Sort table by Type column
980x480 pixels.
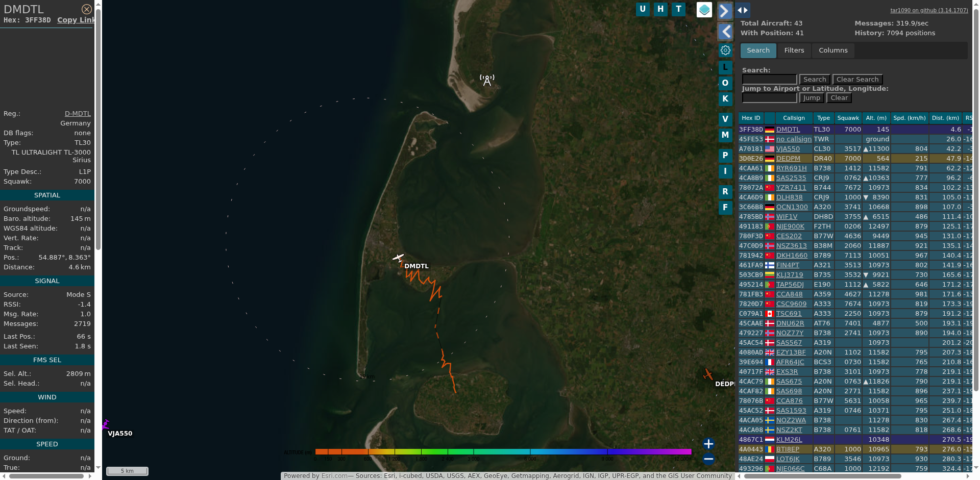[x=823, y=118]
